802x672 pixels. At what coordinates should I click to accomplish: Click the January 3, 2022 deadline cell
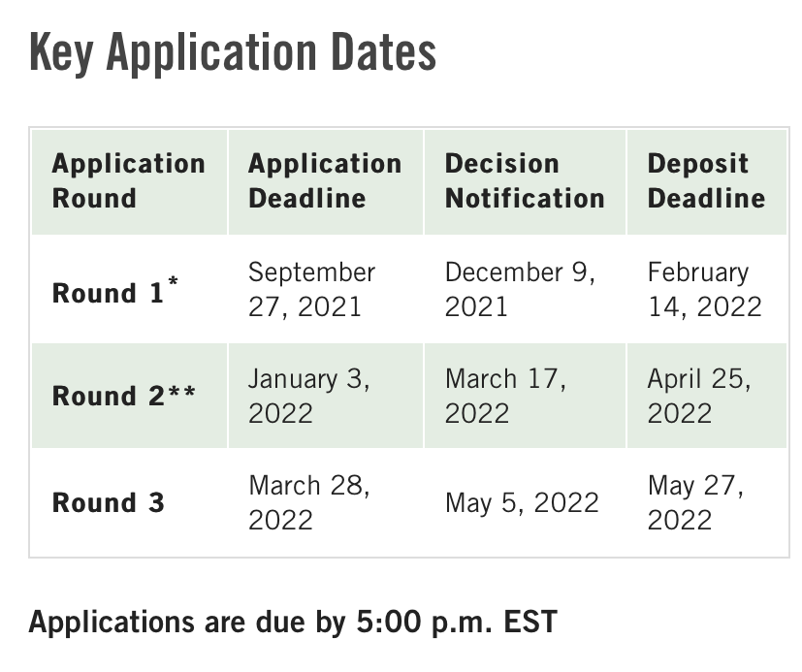[x=309, y=396]
